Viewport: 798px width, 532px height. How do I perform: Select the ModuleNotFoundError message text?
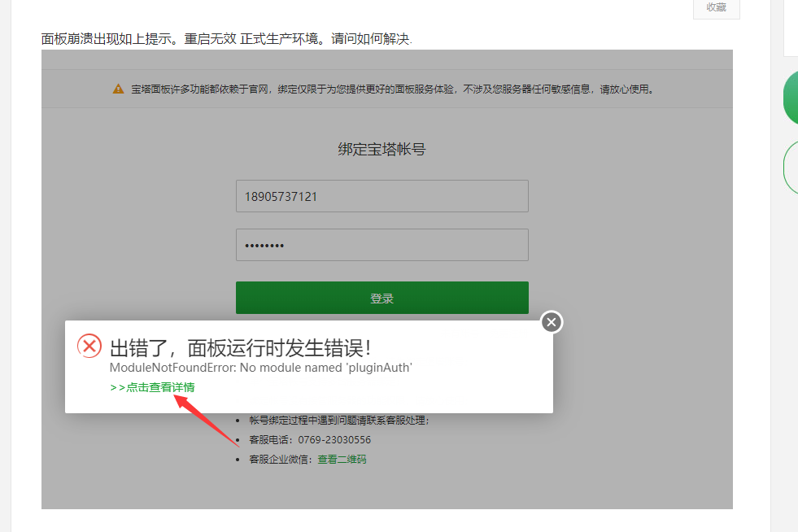click(x=260, y=368)
